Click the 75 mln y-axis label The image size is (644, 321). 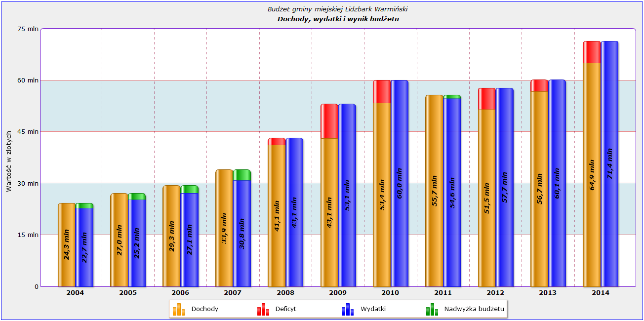coord(28,29)
